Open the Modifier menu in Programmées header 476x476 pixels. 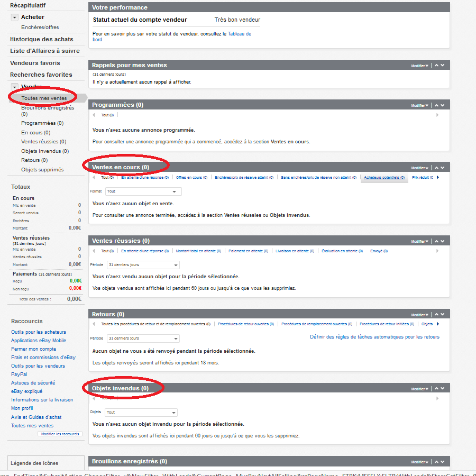tap(419, 105)
